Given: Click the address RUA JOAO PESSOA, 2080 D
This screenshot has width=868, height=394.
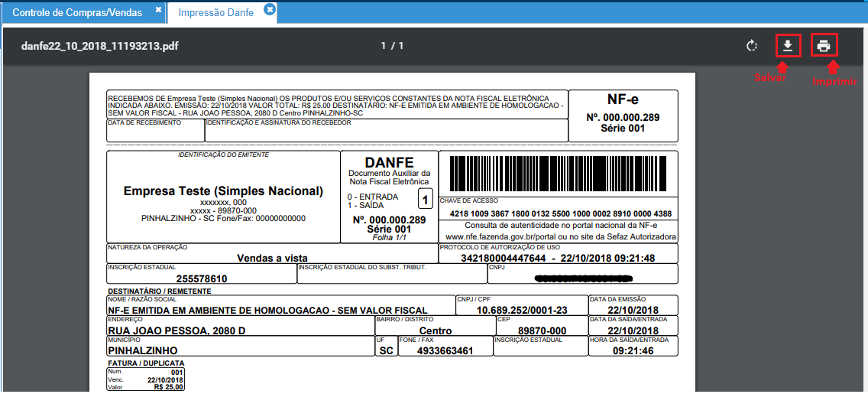Looking at the screenshot, I should [177, 331].
